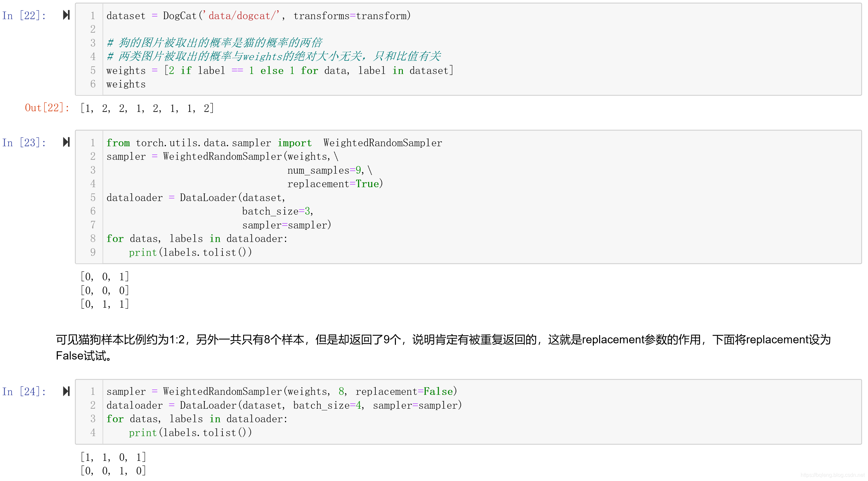Click the WeightedRandomSampler import line
The image size is (868, 481).
click(274, 143)
